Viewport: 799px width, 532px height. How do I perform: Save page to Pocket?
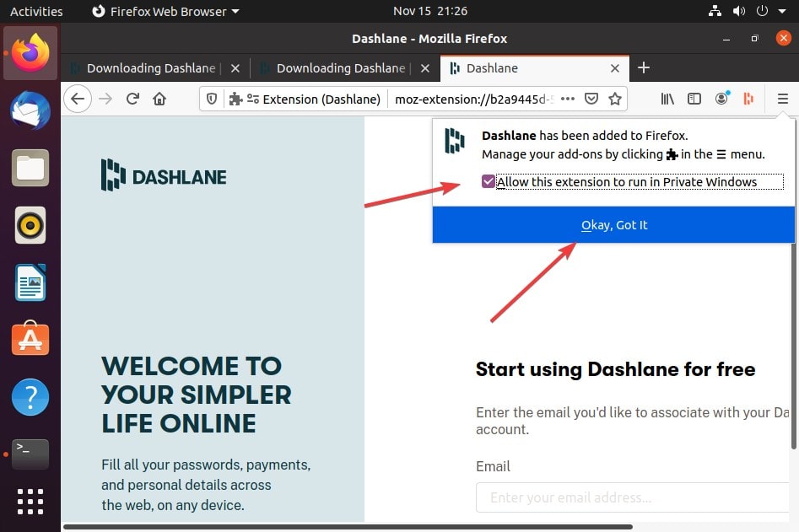(591, 99)
